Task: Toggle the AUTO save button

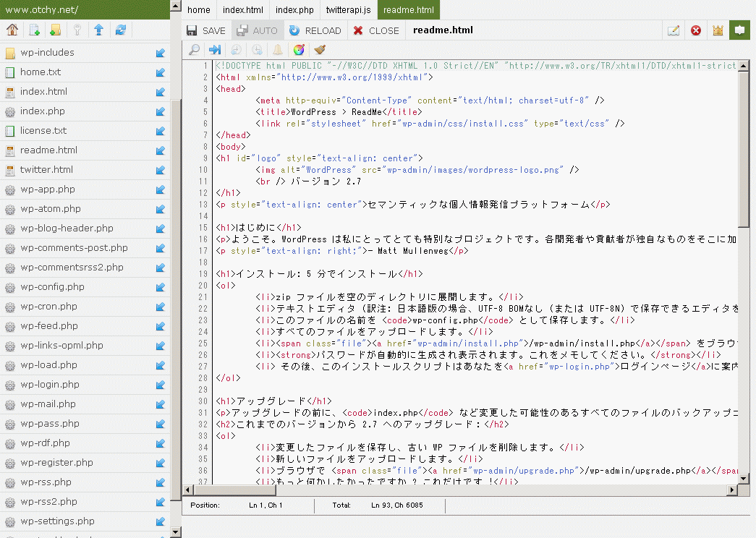Action: 257,30
